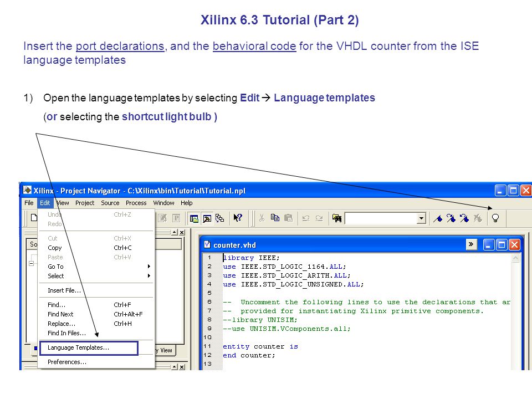Click line "--library UNISIM;"
This screenshot has height=399, width=532.
pyautogui.click(x=260, y=320)
